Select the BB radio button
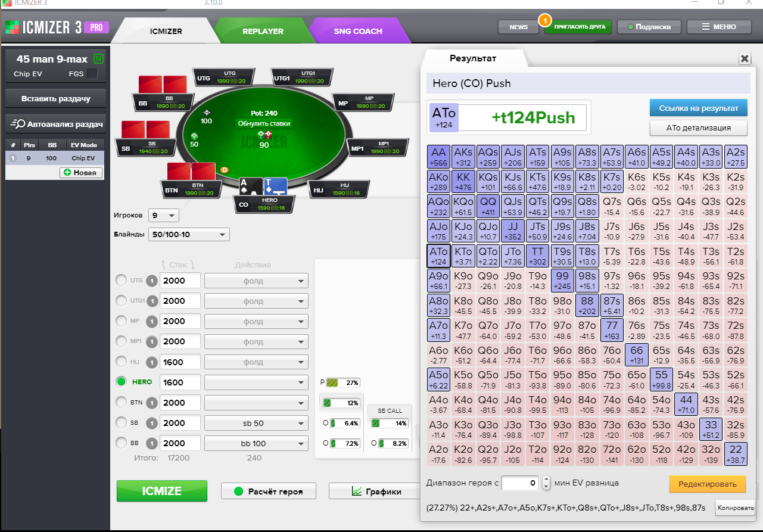Viewport: 763px width, 532px height. 121,443
